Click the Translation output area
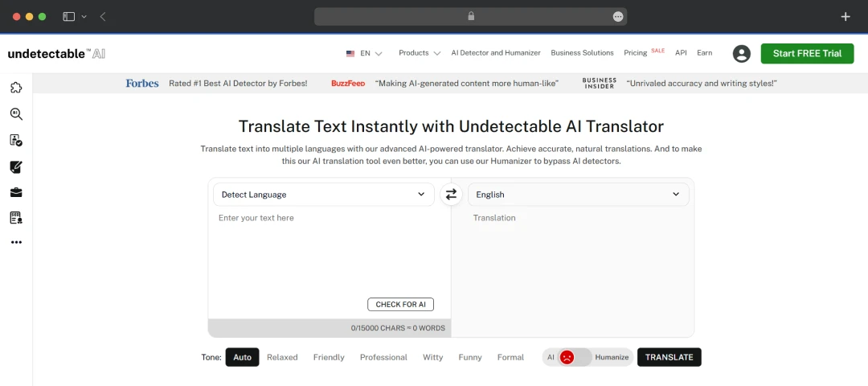 click(573, 271)
